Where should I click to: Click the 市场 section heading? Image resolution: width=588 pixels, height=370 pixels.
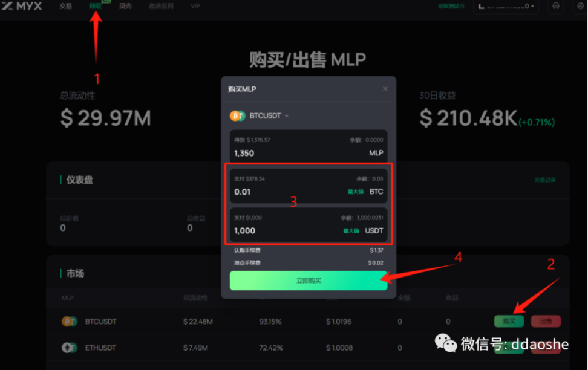pos(75,274)
